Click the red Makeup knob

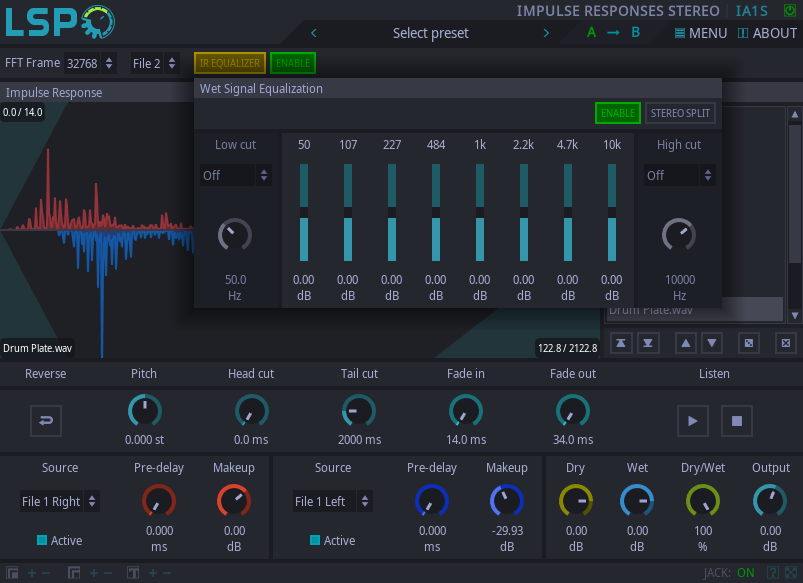pos(234,501)
